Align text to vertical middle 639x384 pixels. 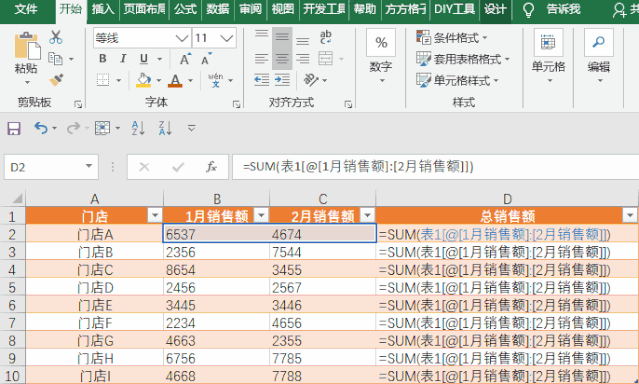[282, 38]
